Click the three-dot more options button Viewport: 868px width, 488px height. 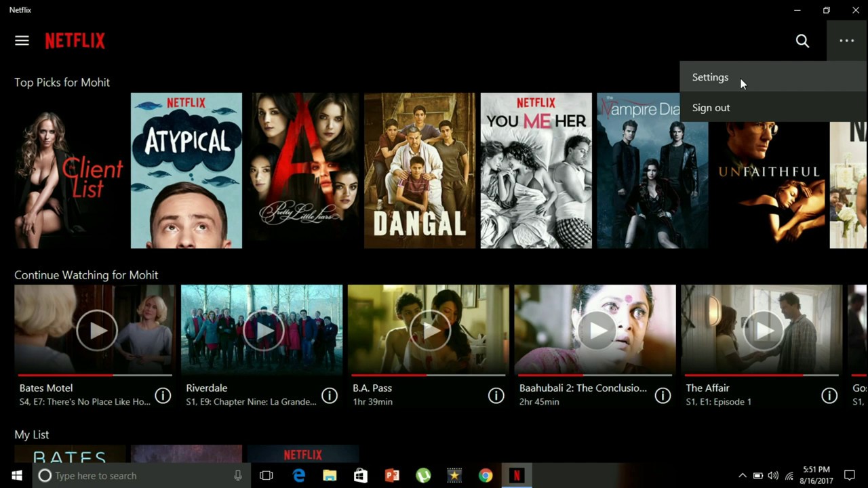click(x=846, y=41)
